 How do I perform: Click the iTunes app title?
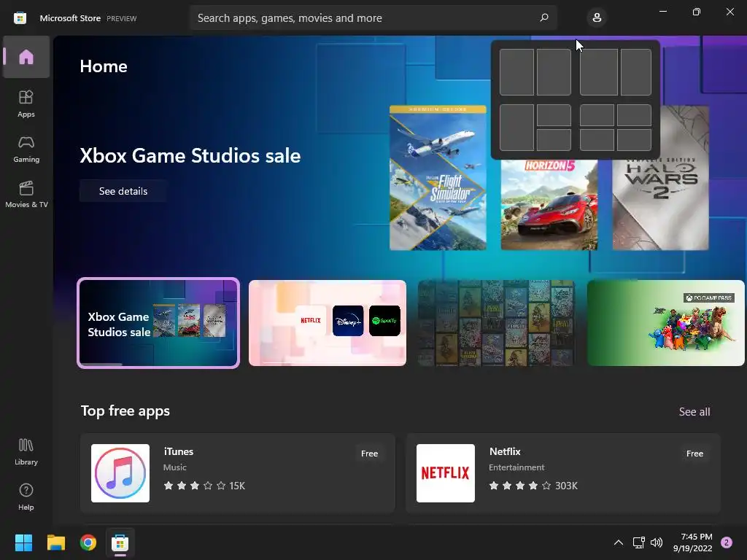(179, 451)
